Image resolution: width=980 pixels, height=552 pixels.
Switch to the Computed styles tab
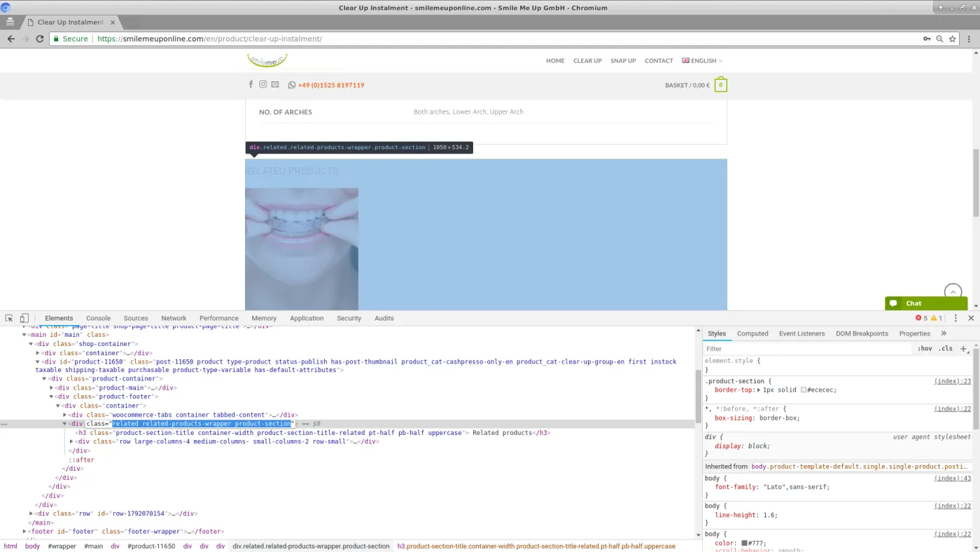(752, 333)
